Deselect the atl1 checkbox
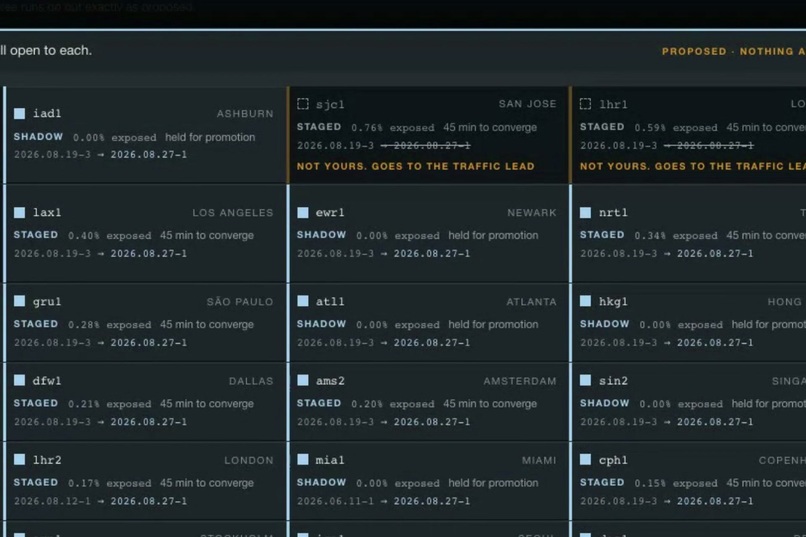The width and height of the screenshot is (806, 537). point(303,301)
